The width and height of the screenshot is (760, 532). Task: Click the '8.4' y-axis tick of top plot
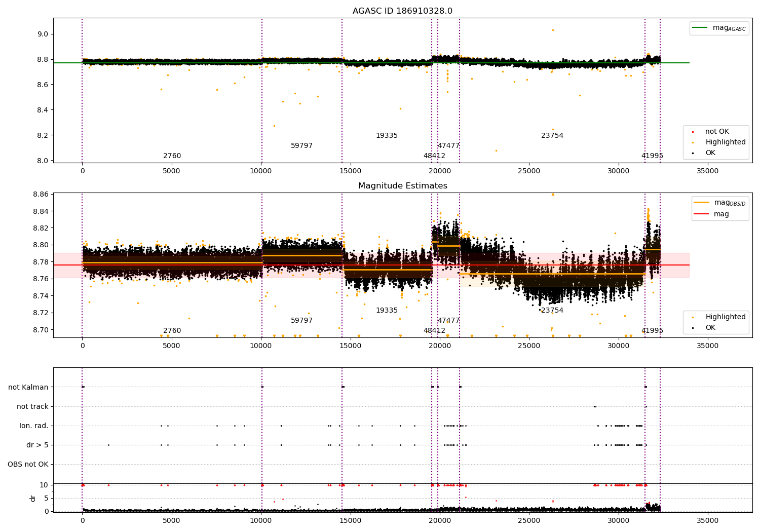click(42, 110)
